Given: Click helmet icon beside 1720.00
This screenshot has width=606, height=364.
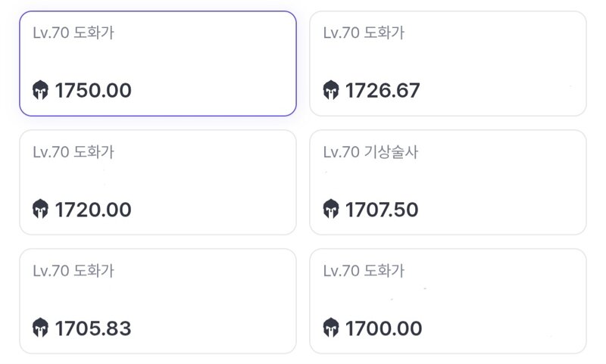Looking at the screenshot, I should (40, 209).
